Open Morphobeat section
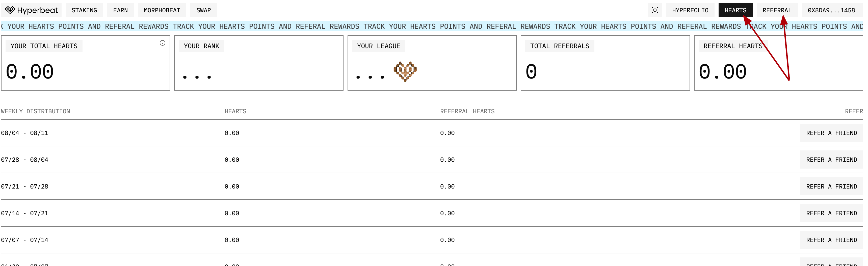This screenshot has width=868, height=266. coord(162,10)
